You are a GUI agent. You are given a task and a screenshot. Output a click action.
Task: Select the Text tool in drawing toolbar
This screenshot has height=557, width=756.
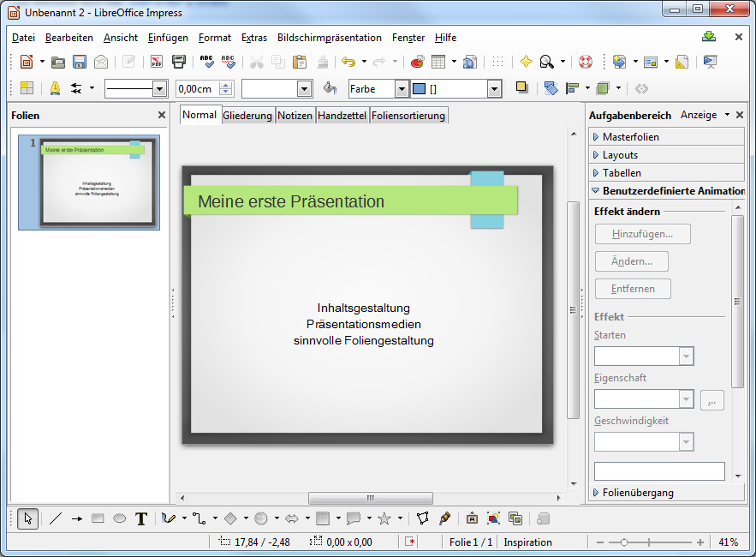point(141,518)
